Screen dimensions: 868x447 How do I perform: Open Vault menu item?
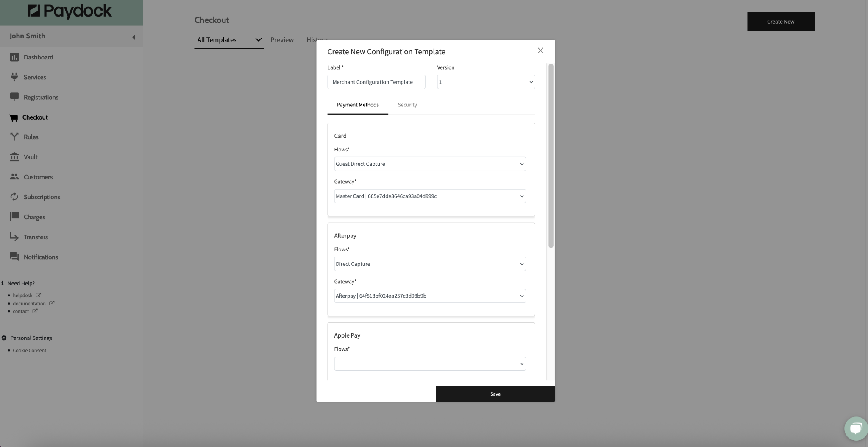pos(31,157)
